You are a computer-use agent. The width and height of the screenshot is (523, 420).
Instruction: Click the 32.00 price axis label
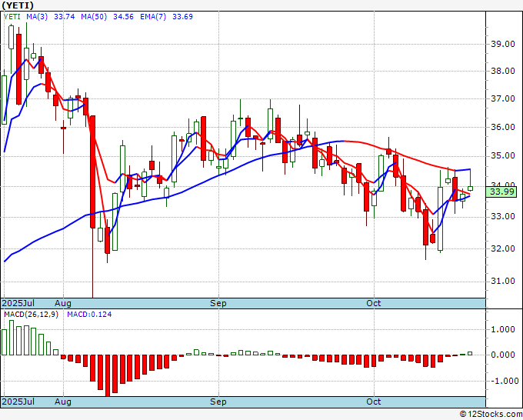tap(503, 249)
